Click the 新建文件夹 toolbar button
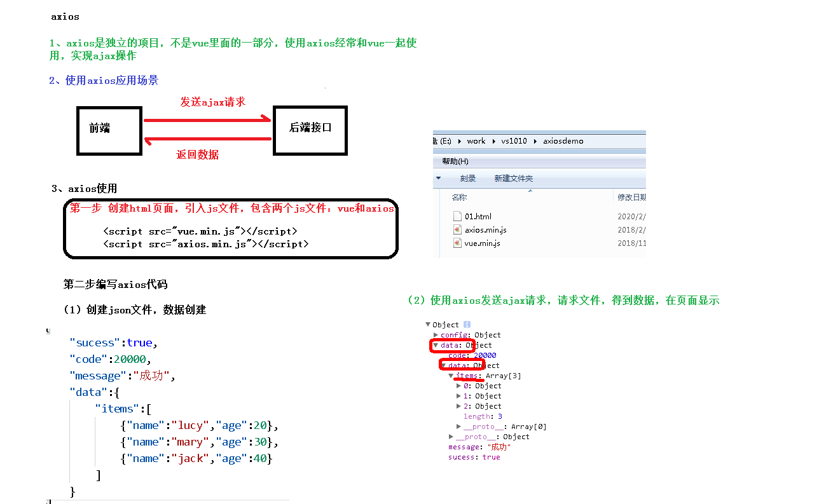 click(514, 179)
